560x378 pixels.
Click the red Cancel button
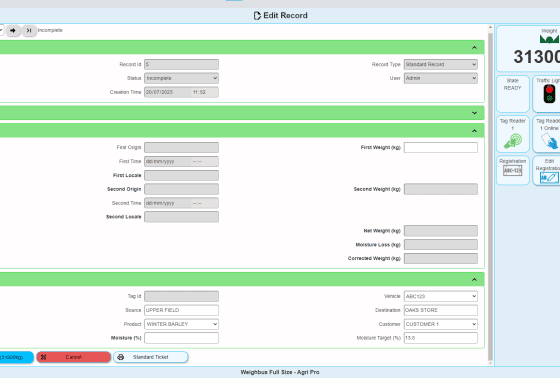tap(74, 357)
